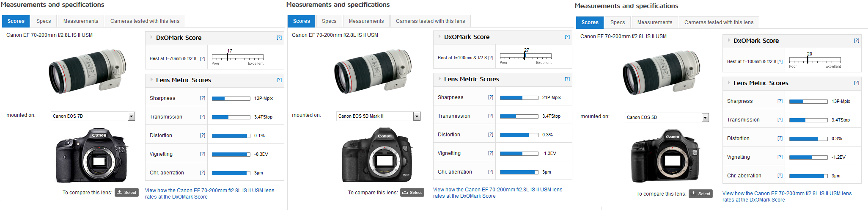
Task: Click Distortion help icon for 0.1% row
Action: (203, 135)
